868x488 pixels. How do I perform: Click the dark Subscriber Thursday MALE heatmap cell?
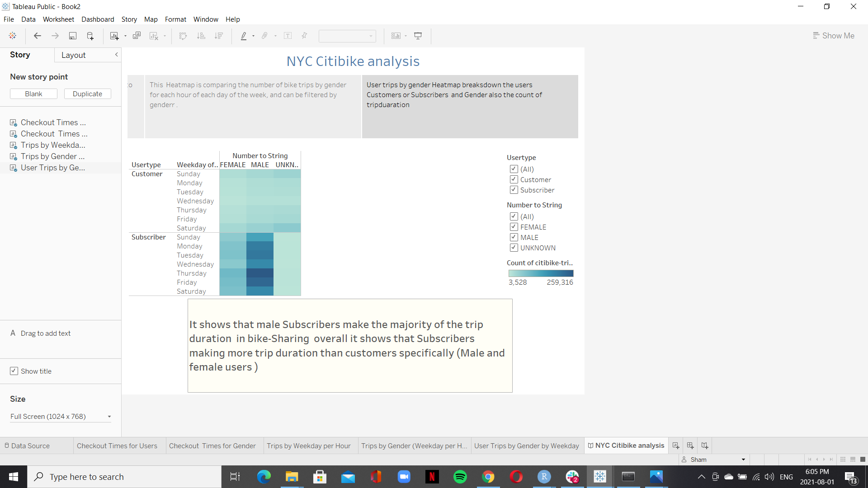point(260,273)
